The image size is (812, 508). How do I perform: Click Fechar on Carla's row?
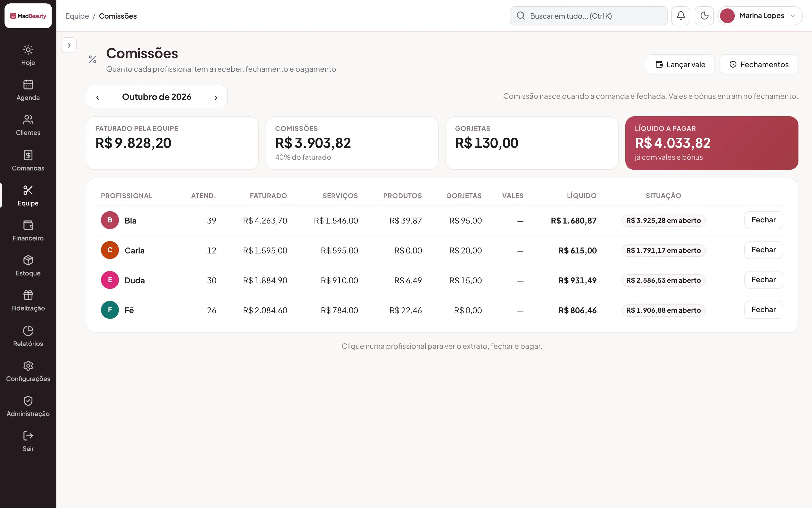(x=763, y=250)
